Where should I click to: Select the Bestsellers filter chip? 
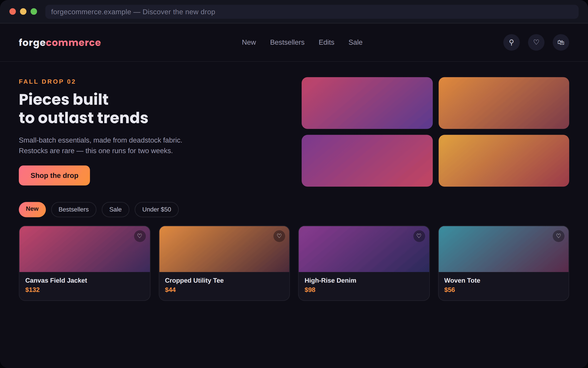pyautogui.click(x=74, y=209)
